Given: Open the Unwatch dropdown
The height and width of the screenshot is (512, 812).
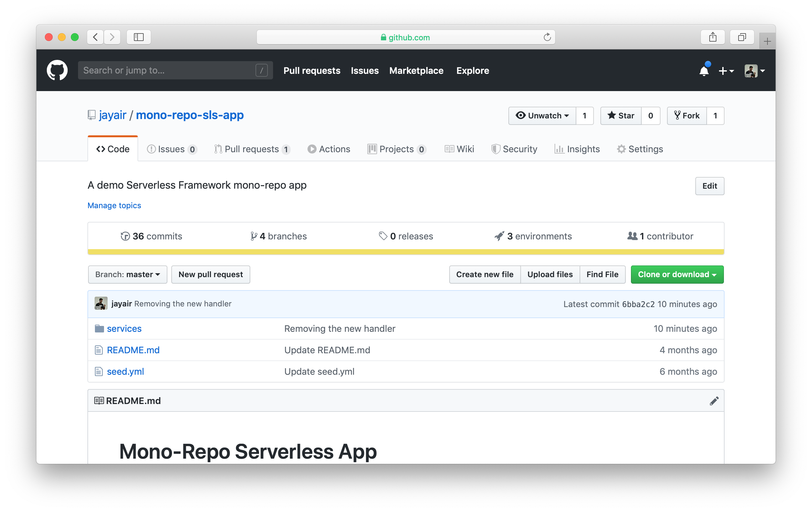Looking at the screenshot, I should tap(542, 116).
